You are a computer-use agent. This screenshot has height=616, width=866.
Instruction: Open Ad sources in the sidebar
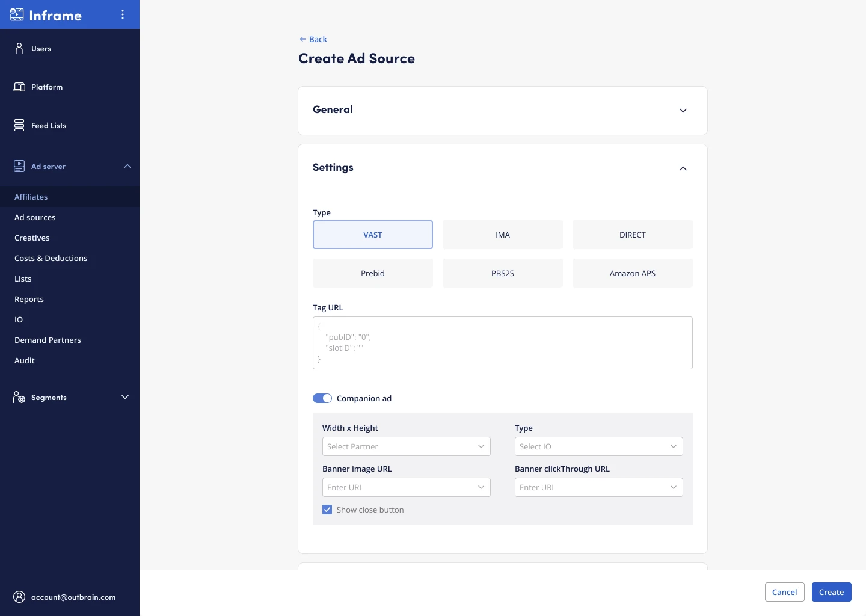tap(35, 217)
